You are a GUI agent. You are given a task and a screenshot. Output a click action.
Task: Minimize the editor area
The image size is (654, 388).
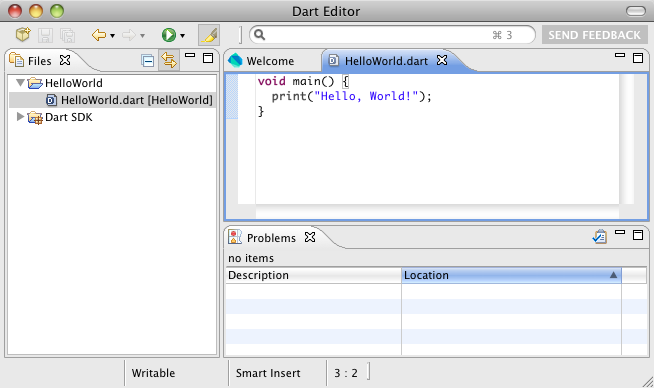tap(620, 55)
